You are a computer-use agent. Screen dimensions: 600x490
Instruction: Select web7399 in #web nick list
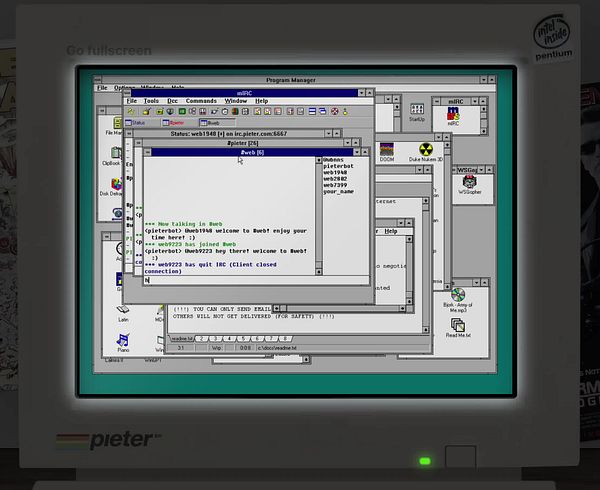[335, 185]
